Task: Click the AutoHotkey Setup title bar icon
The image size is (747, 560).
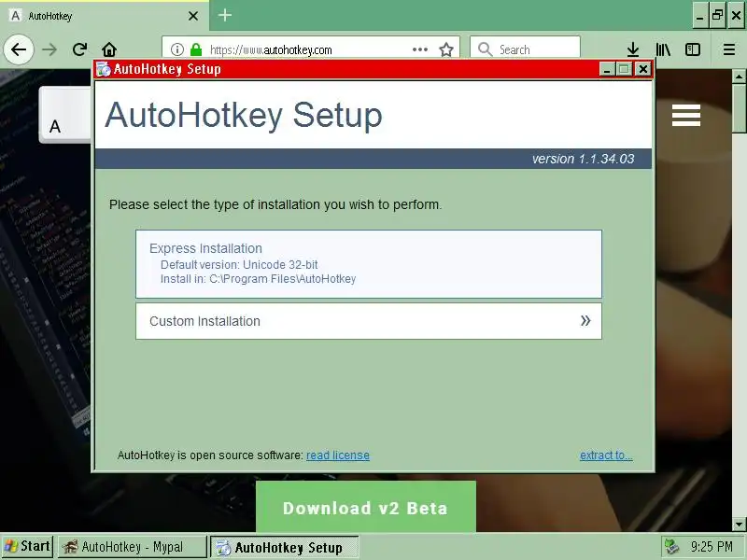Action: pyautogui.click(x=104, y=69)
